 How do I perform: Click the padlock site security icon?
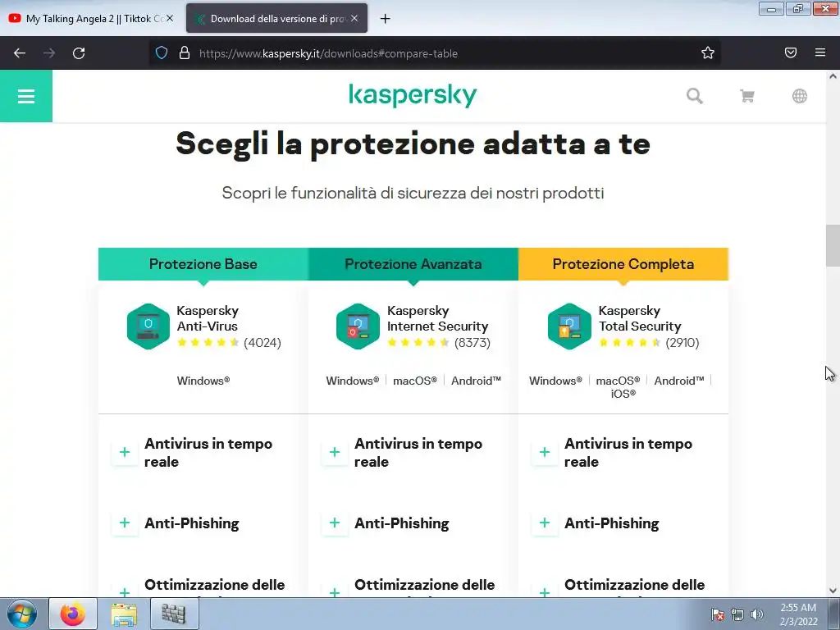tap(185, 53)
